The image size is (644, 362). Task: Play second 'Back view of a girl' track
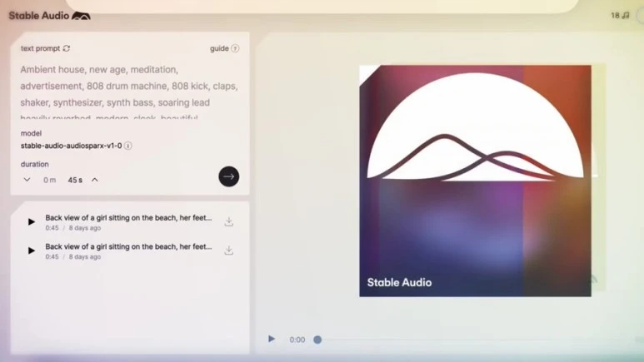31,250
